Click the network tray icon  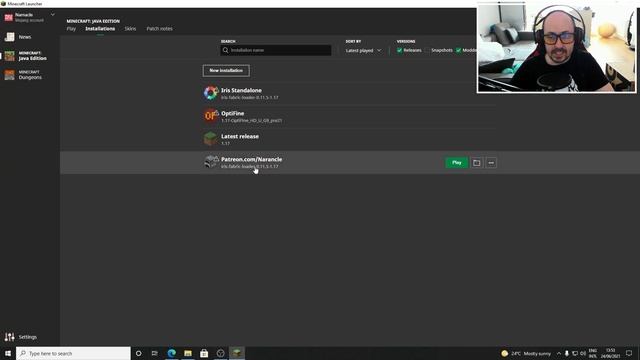(x=575, y=353)
